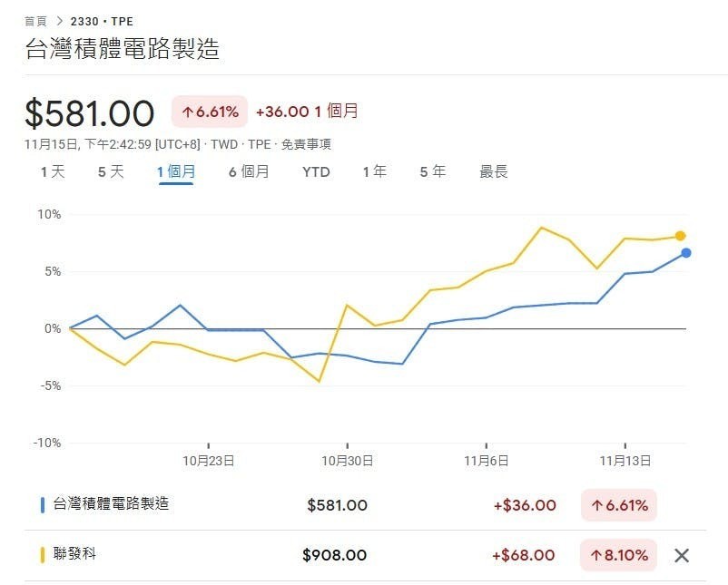The height and width of the screenshot is (585, 728).
Task: Select the 1 個月 tab
Action: click(176, 172)
